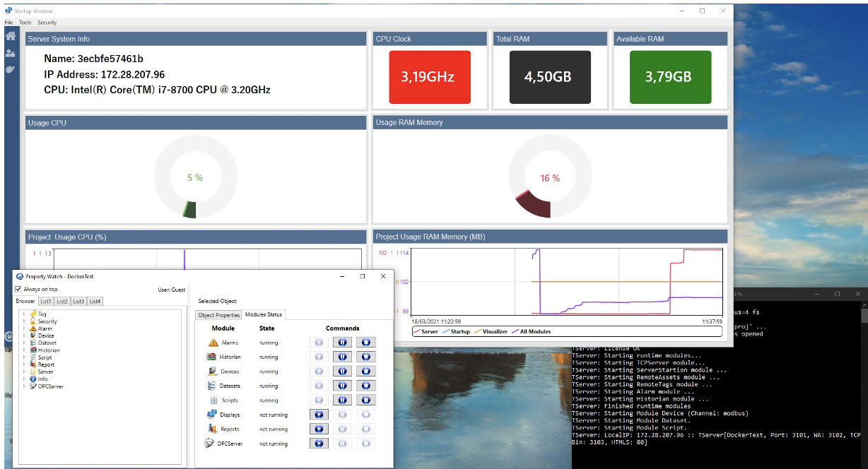This screenshot has height=469, width=868.
Task: Click the black Total RAM 4,50GB tile
Action: coord(549,77)
